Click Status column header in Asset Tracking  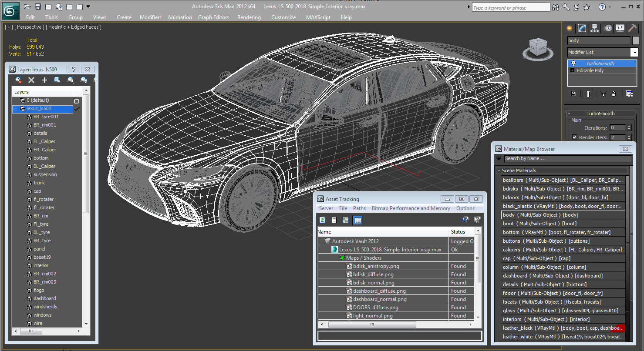(x=462, y=232)
